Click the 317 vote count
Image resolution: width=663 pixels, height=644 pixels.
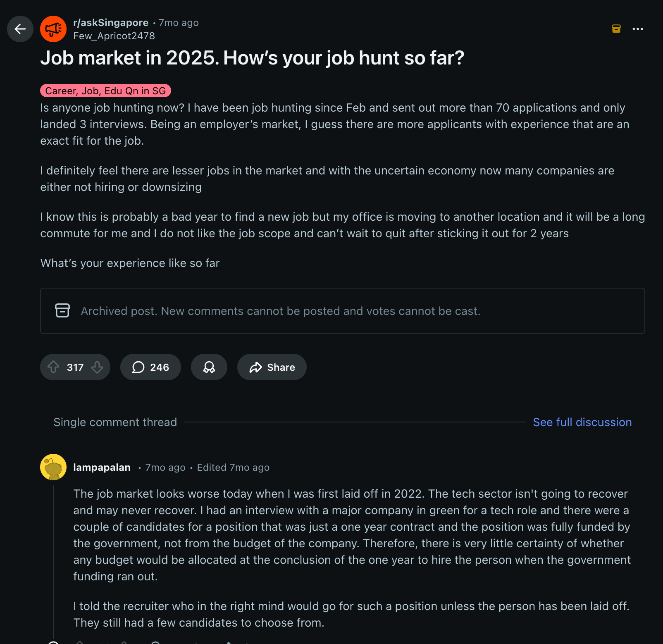pos(75,367)
